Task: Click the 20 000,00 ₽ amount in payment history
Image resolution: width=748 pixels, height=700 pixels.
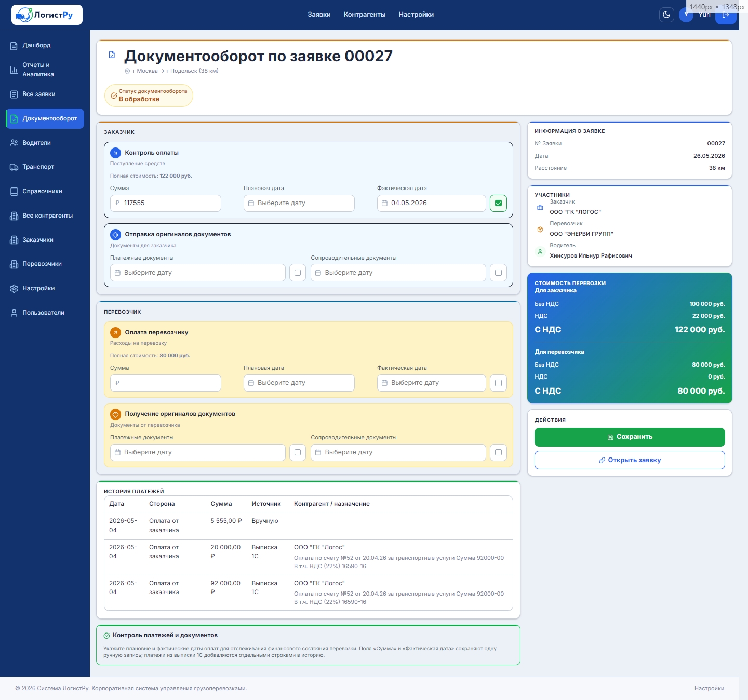Action: (x=226, y=551)
